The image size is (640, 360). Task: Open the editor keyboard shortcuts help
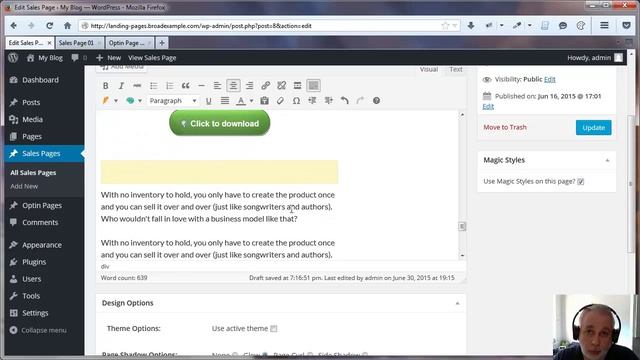tap(376, 101)
